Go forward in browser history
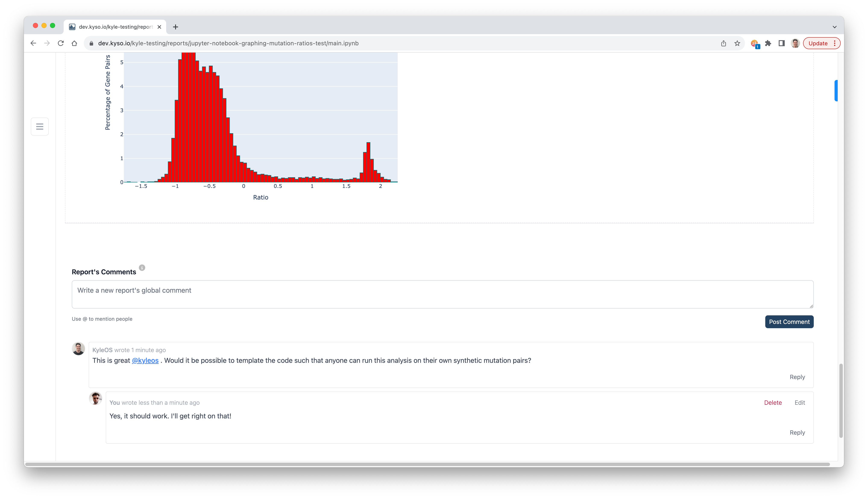Viewport: 868px width, 499px height. [47, 43]
